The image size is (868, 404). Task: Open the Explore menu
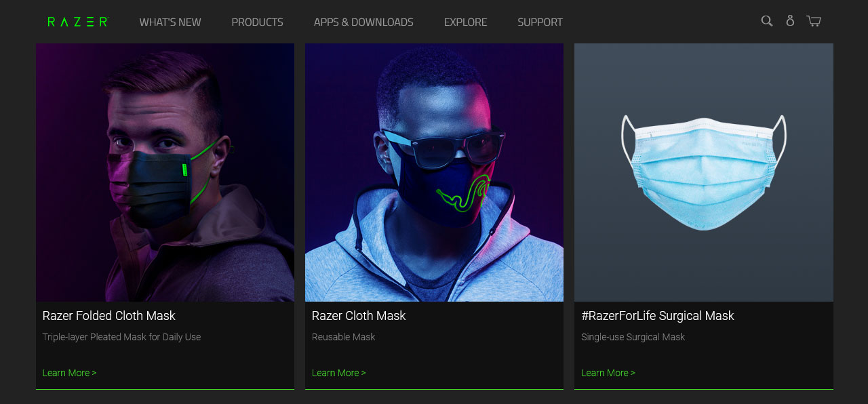(465, 22)
